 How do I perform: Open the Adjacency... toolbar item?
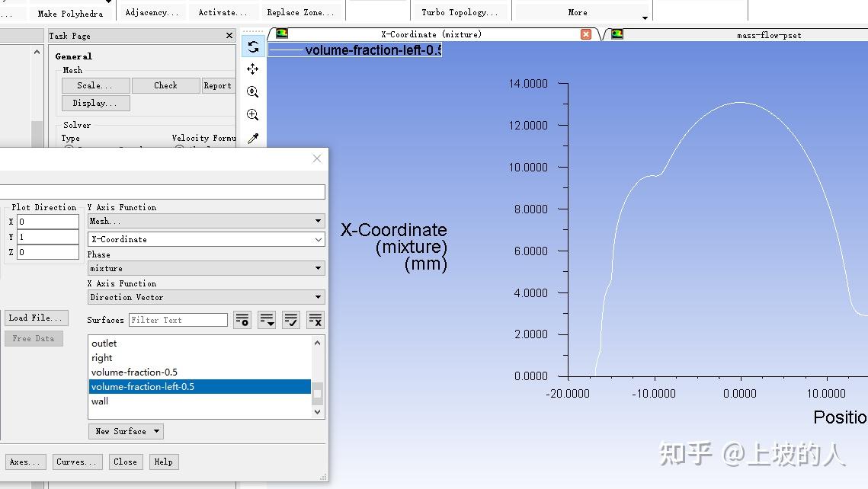(x=152, y=12)
